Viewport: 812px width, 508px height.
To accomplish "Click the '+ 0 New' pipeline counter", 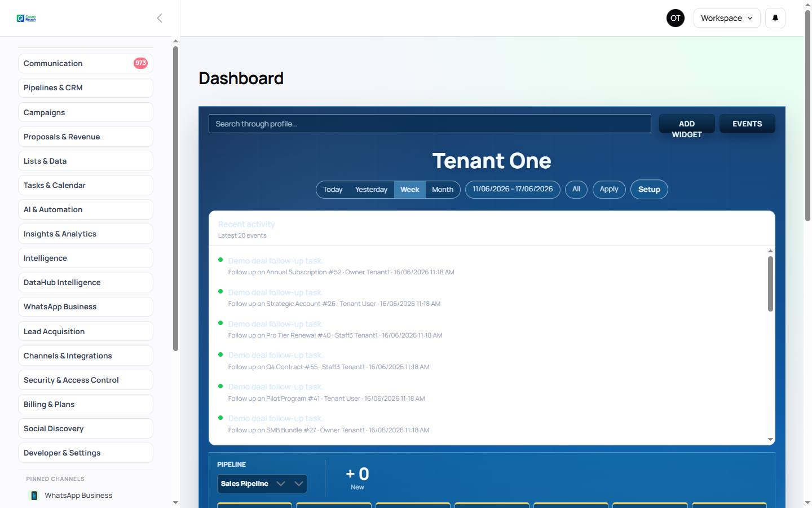I will pyautogui.click(x=358, y=478).
